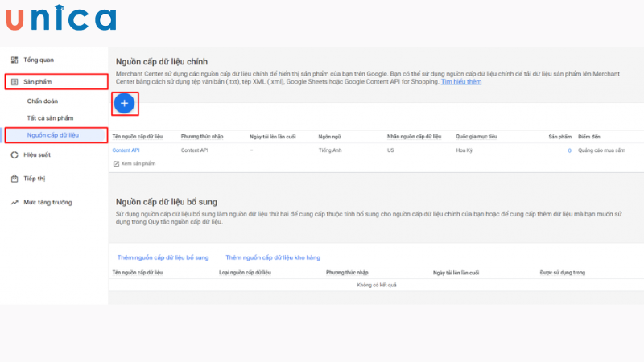Viewport: 644px width, 362px height.
Task: Select the Sản phẩm sidebar icon
Action: [x=14, y=82]
